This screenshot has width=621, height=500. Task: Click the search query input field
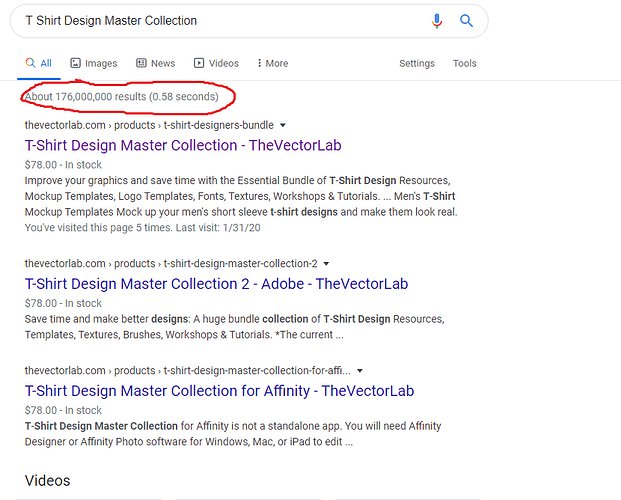tap(220, 21)
